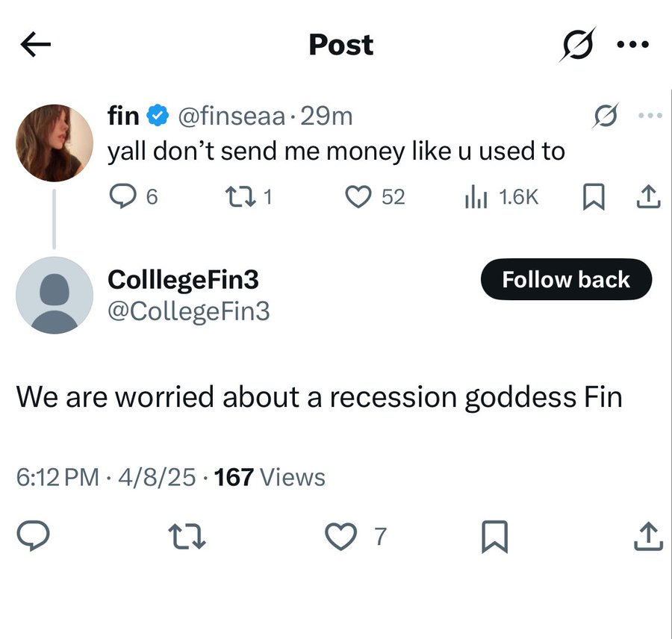
Task: Open the @CollegeFin3 profile handle
Action: point(189,311)
